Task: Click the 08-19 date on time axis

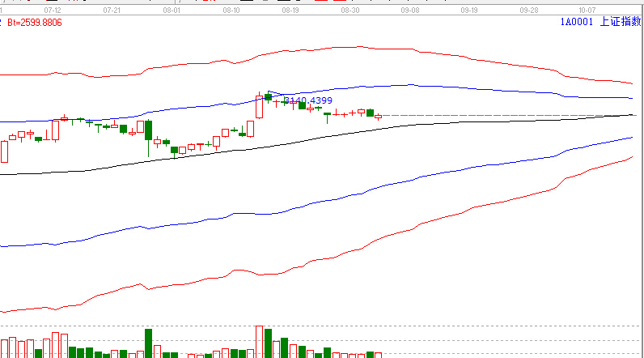Action: [291, 11]
